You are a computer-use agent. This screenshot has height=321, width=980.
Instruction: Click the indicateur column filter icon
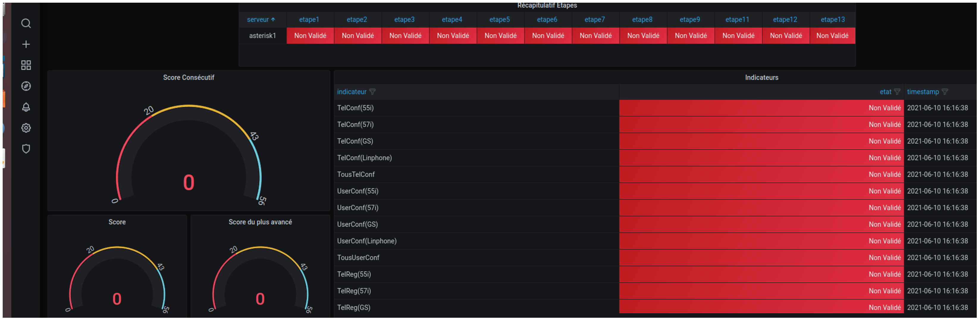tap(372, 92)
